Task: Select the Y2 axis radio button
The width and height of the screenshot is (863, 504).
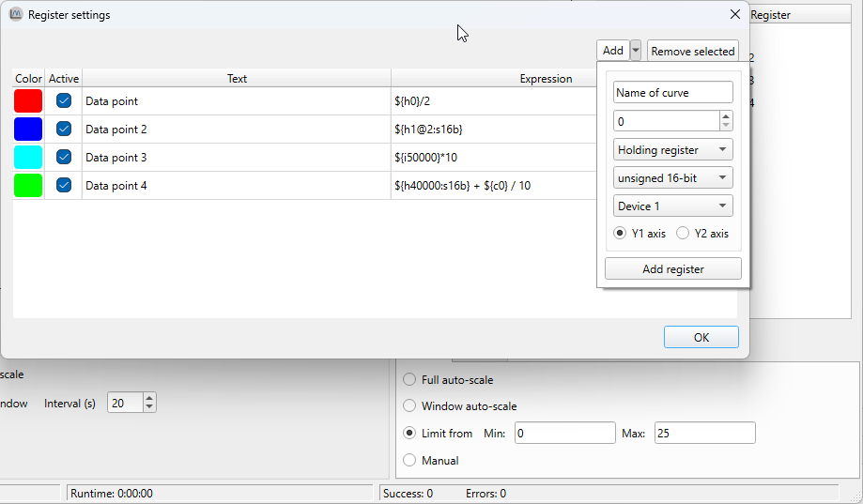Action: point(683,234)
